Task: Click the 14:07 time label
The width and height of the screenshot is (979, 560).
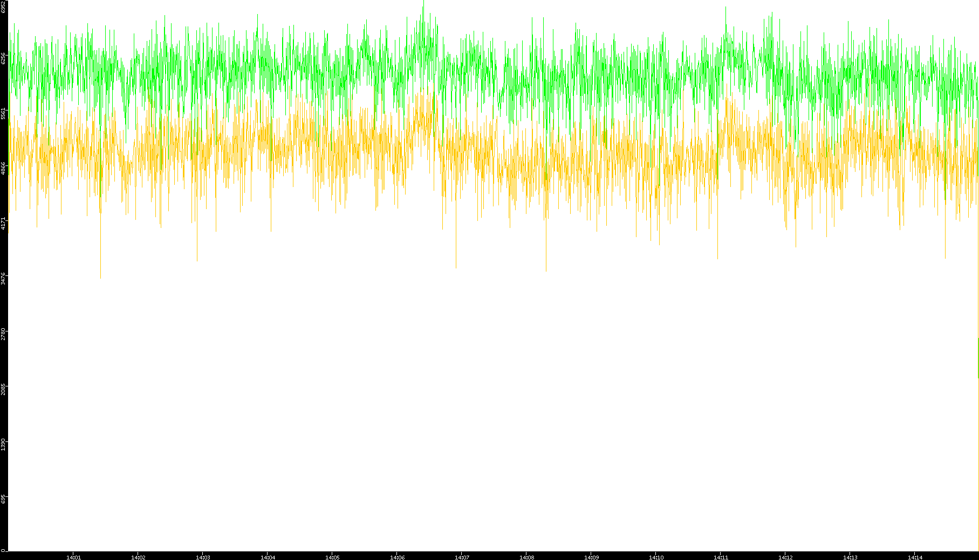Action: (x=462, y=557)
